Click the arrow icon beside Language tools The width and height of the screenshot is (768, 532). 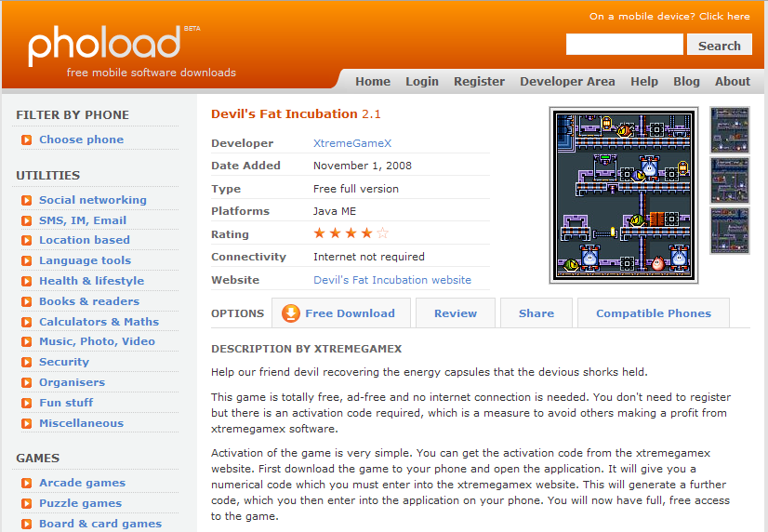click(26, 261)
